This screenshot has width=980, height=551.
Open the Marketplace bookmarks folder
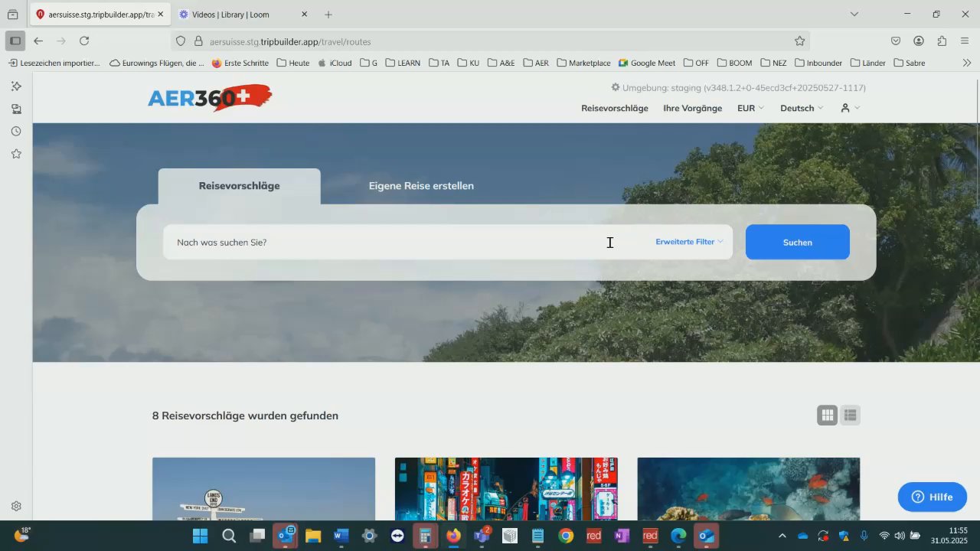pyautogui.click(x=583, y=63)
